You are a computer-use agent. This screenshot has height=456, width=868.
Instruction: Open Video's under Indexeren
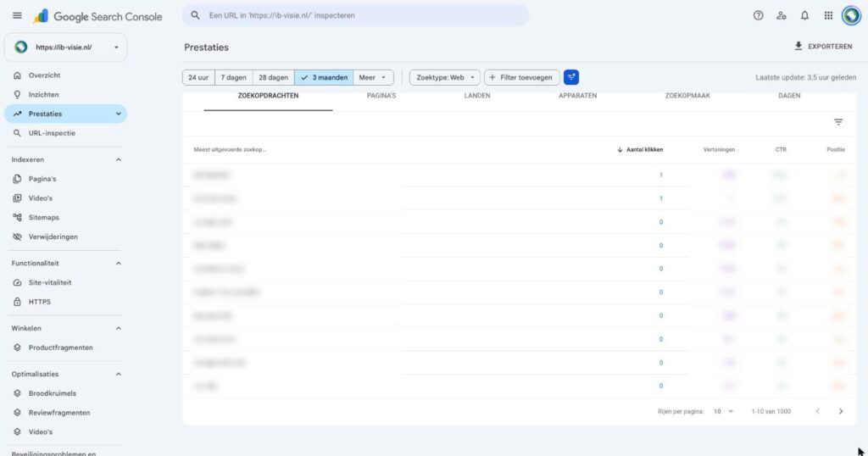pyautogui.click(x=65, y=198)
